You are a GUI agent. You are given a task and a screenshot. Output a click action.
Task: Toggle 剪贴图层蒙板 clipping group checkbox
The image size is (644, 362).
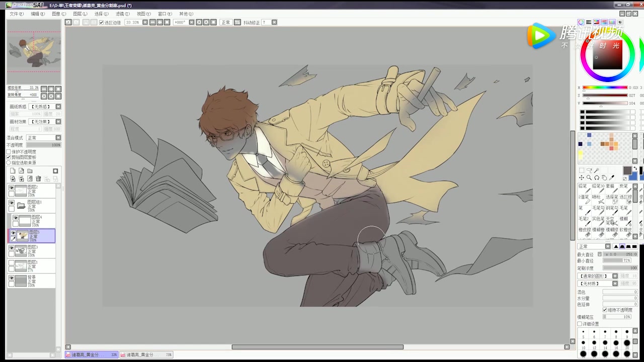[9, 157]
